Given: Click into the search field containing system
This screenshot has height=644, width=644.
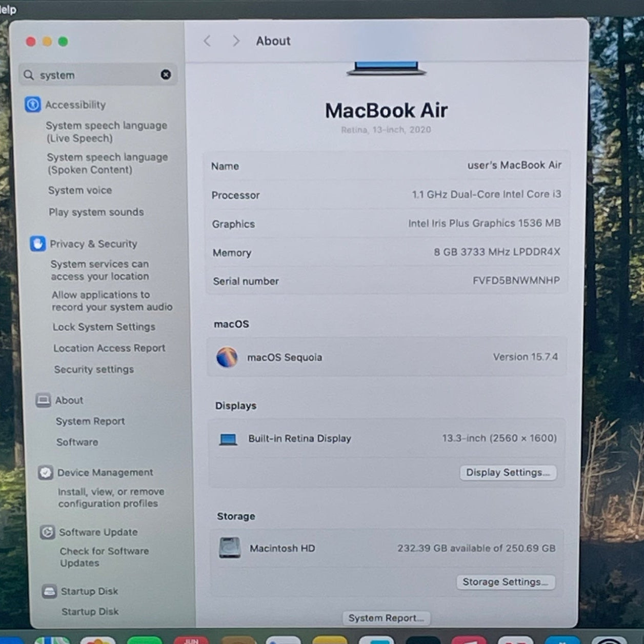Looking at the screenshot, I should pyautogui.click(x=98, y=75).
